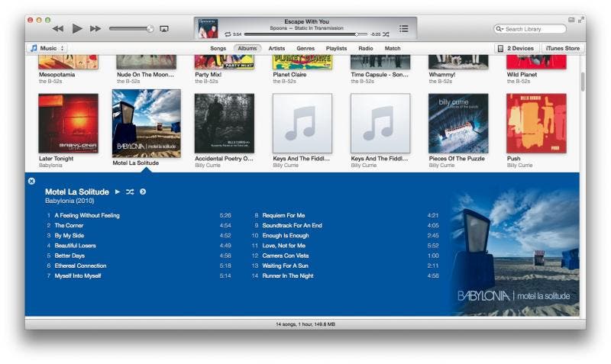Go to the iTunes Store
The width and height of the screenshot is (611, 364).
pyautogui.click(x=563, y=48)
